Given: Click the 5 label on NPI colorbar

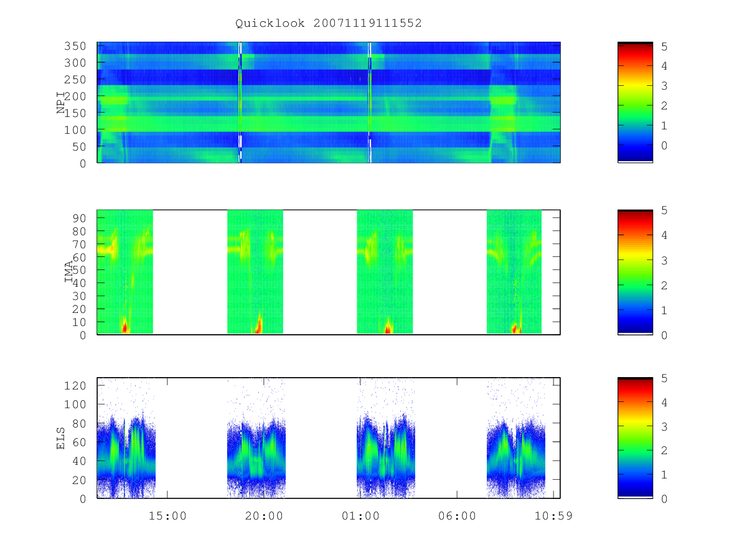Looking at the screenshot, I should (664, 46).
